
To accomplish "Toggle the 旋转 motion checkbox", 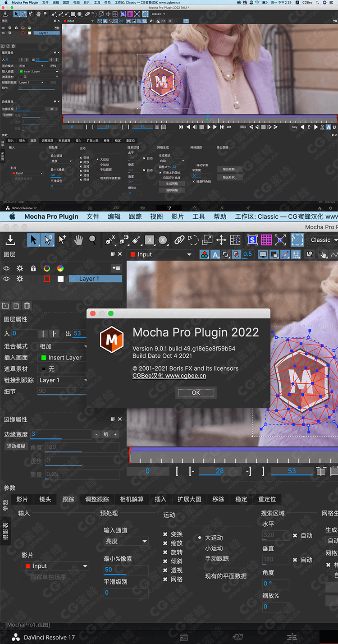I will (x=165, y=552).
